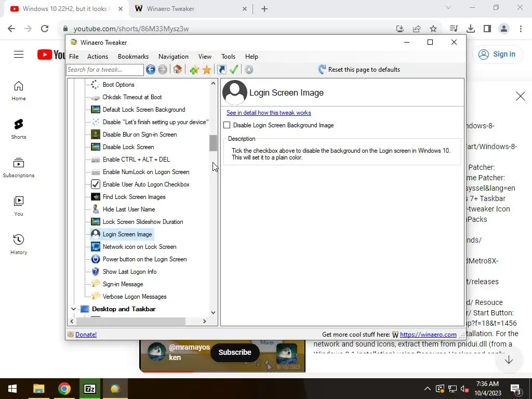Click horizontal scrollbar right arrow in tree

pos(204,321)
